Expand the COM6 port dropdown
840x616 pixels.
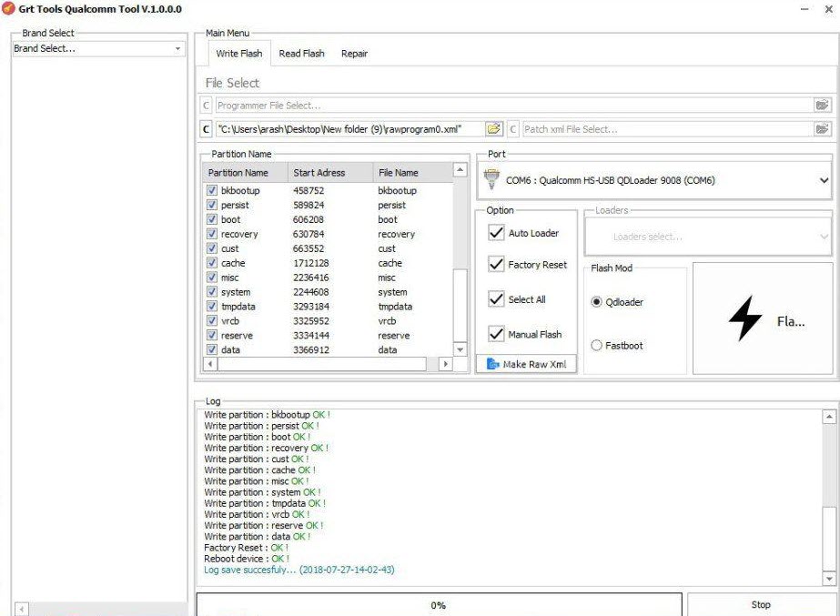pyautogui.click(x=824, y=181)
